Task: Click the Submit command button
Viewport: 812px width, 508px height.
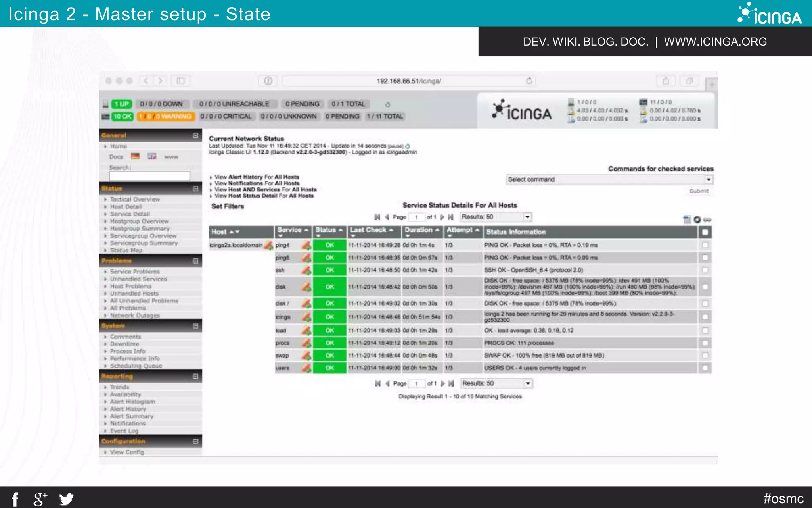Action: pos(699,191)
